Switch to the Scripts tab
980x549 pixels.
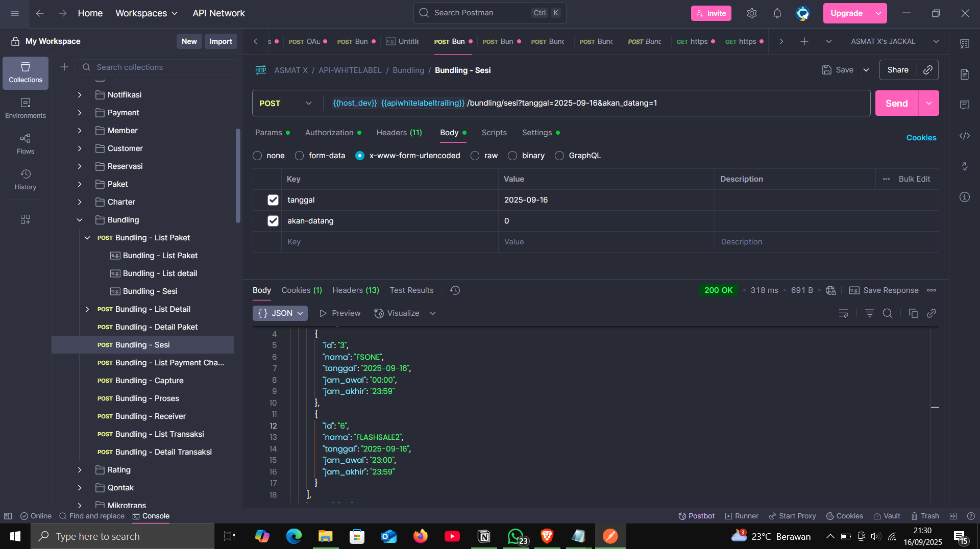pos(494,133)
